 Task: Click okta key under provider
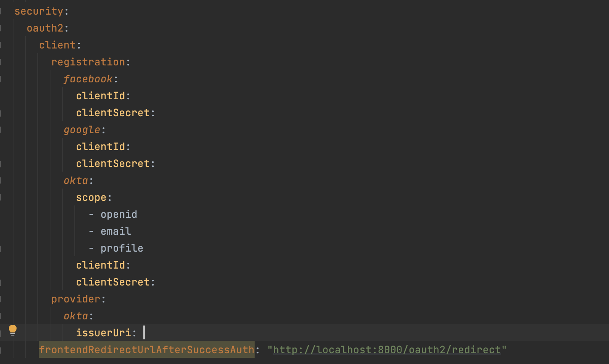[x=75, y=316]
